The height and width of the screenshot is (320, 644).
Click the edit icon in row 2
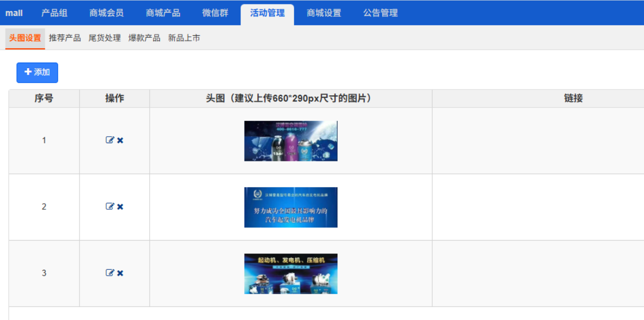tap(110, 207)
